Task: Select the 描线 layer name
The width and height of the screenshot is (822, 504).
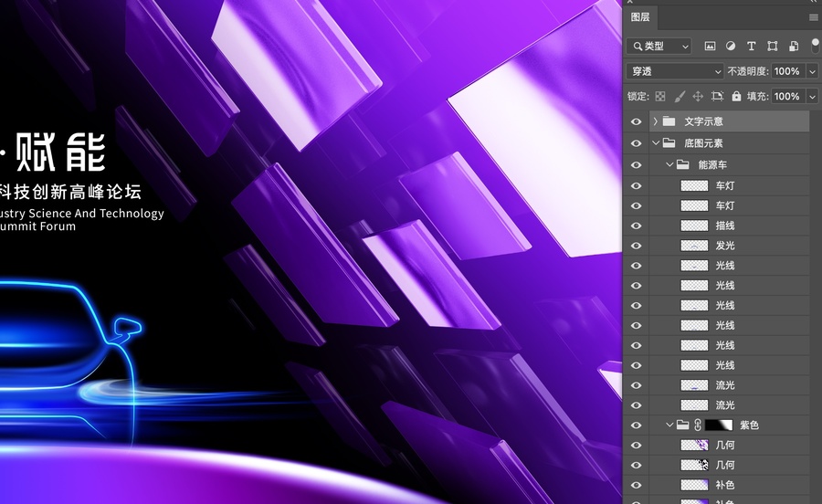Action: click(725, 226)
